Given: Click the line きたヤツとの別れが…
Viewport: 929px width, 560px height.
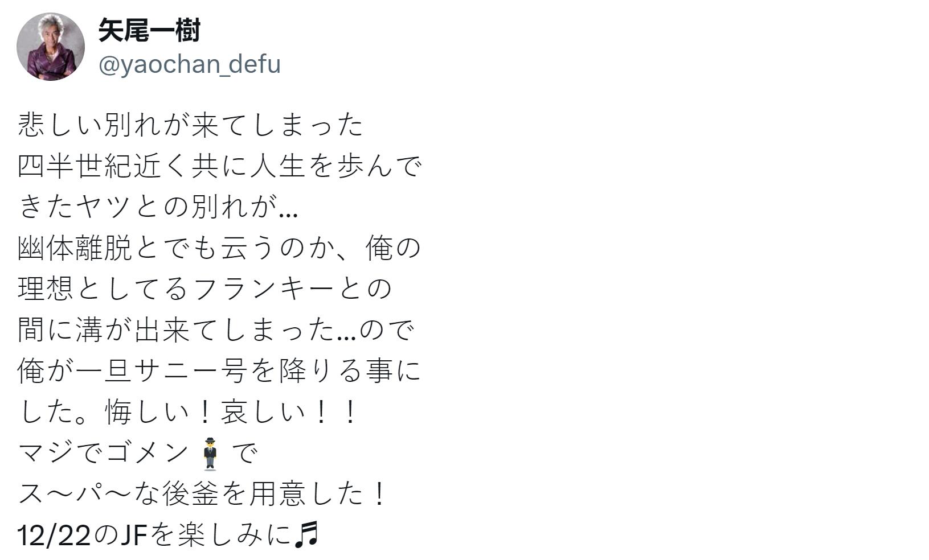Looking at the screenshot, I should point(158,207).
